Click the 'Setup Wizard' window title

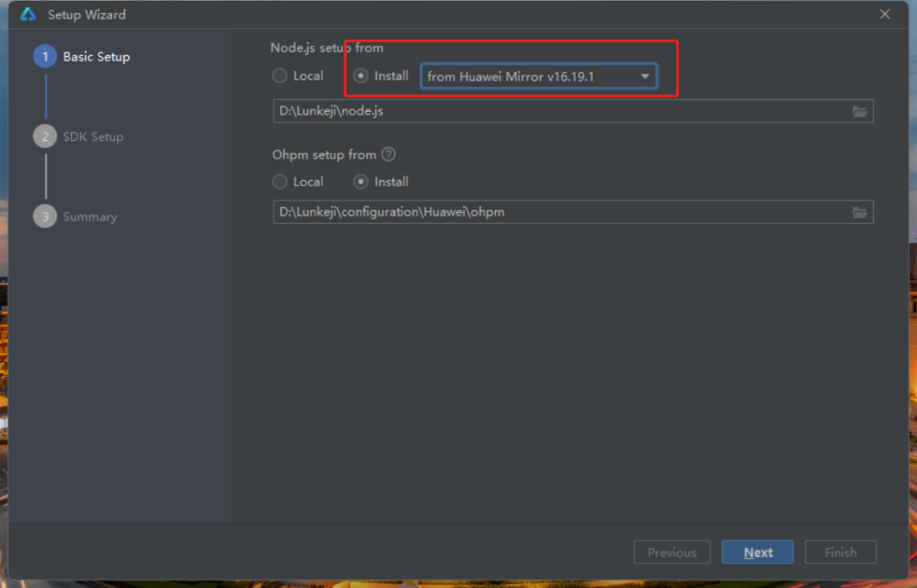point(87,14)
